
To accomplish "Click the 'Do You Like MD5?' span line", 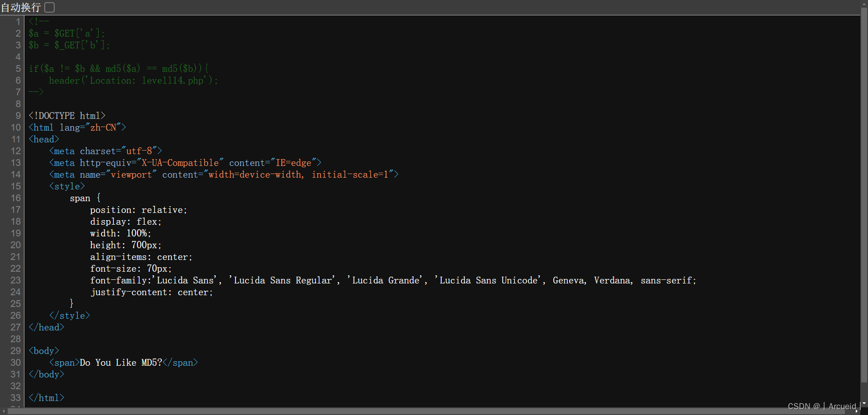I will click(x=123, y=363).
